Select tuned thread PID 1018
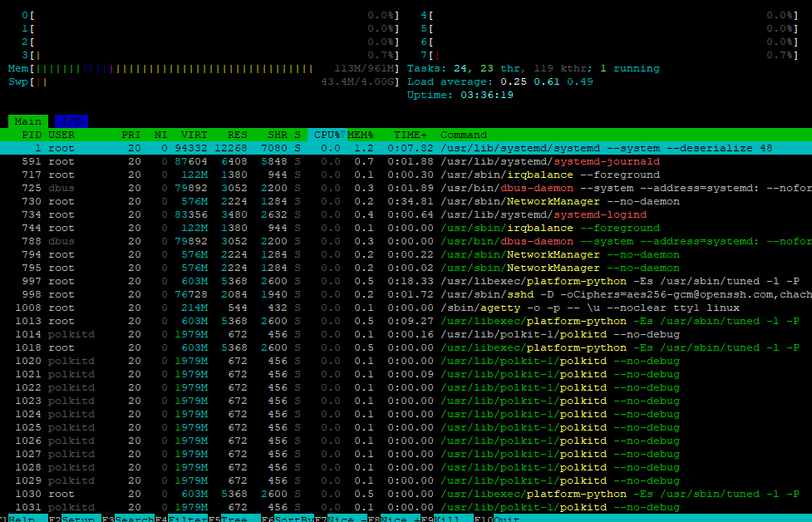Screen dimensions: 812x522 [x=406, y=348]
